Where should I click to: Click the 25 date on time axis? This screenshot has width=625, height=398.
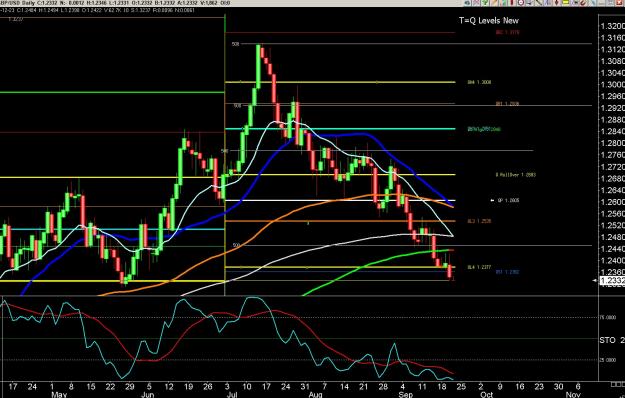pyautogui.click(x=461, y=386)
